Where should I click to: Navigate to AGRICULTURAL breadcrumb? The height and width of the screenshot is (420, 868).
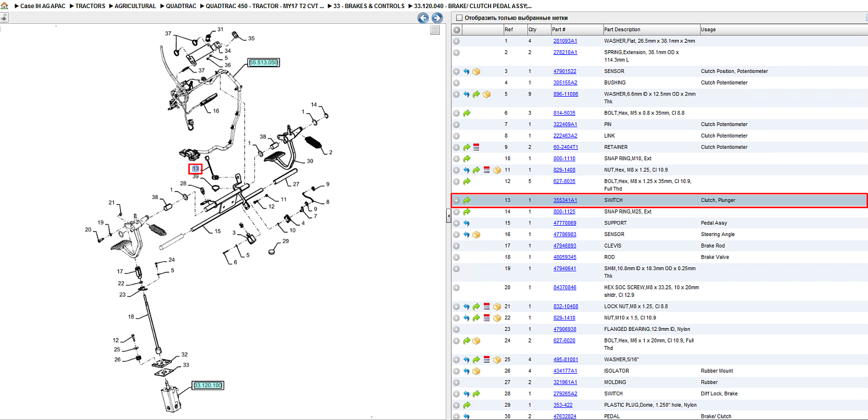(135, 6)
